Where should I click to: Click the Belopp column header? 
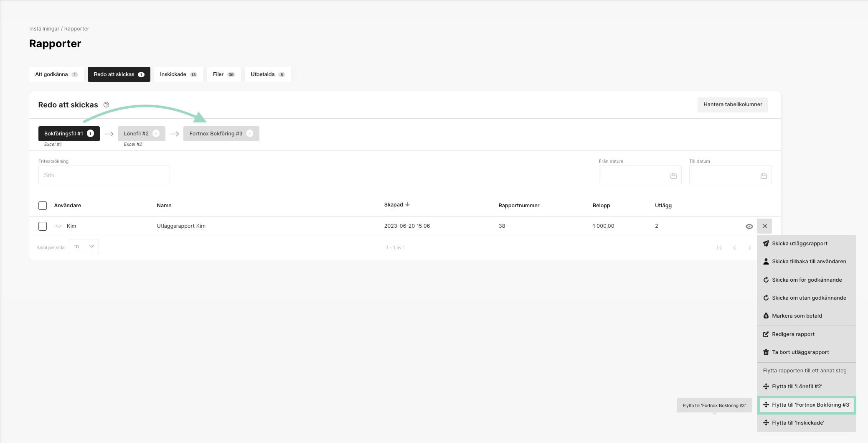coord(601,206)
